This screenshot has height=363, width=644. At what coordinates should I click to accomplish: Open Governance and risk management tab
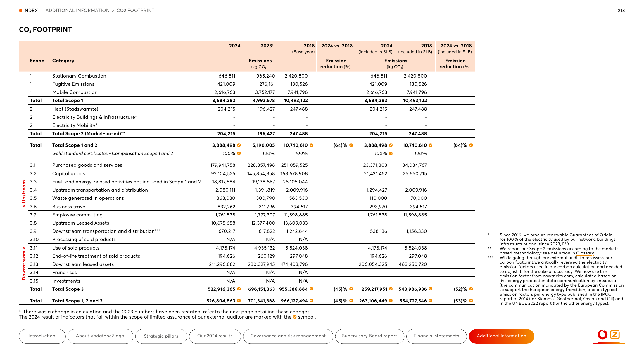click(x=288, y=336)
